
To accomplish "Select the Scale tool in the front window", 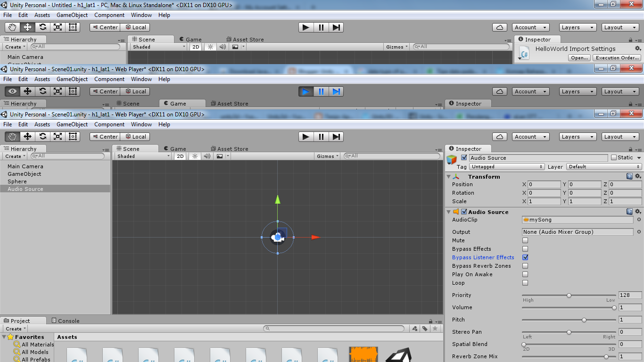I will click(58, 137).
